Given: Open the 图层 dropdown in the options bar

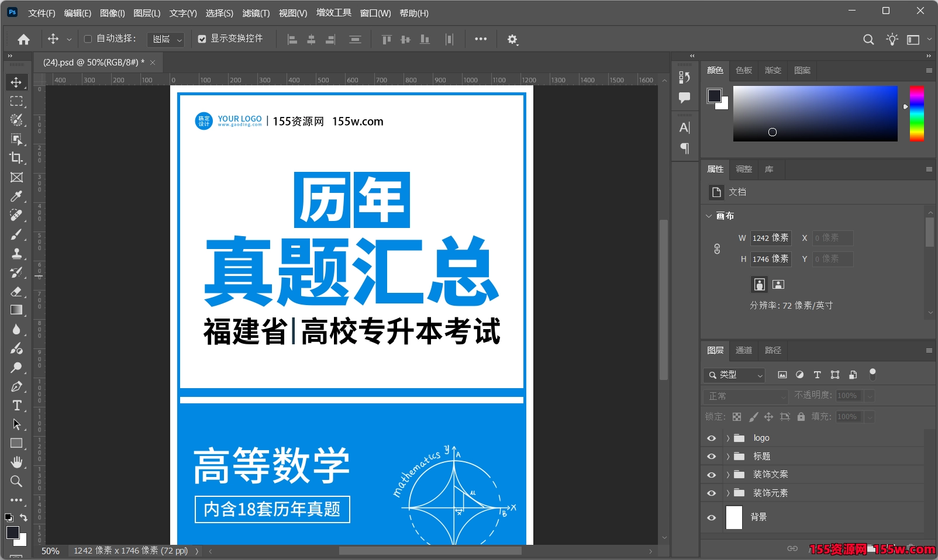Looking at the screenshot, I should click(x=165, y=39).
